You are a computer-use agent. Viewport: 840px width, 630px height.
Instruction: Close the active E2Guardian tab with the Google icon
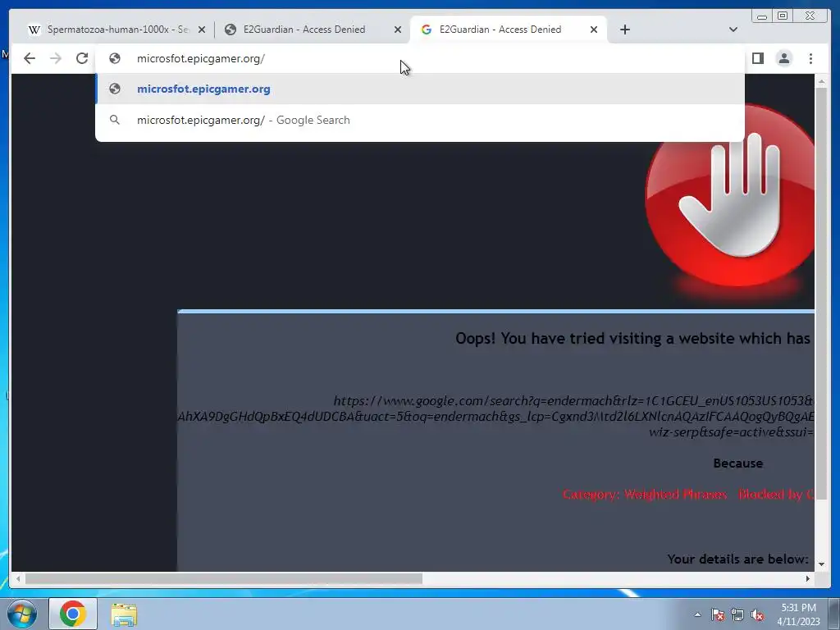pos(594,30)
